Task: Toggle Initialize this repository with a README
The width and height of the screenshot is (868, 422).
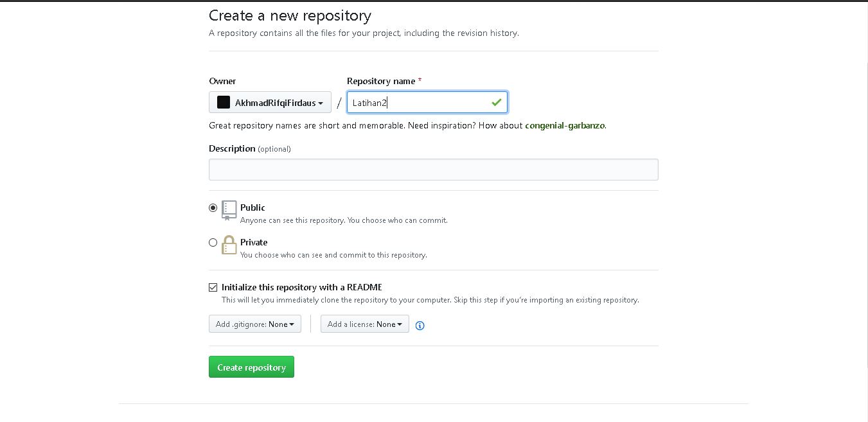Action: coord(213,287)
